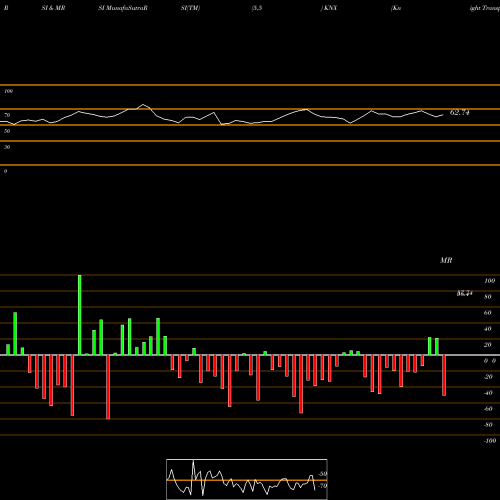Click the RSI current value 62.74
Viewport: 500px width, 500px height.
click(x=460, y=113)
